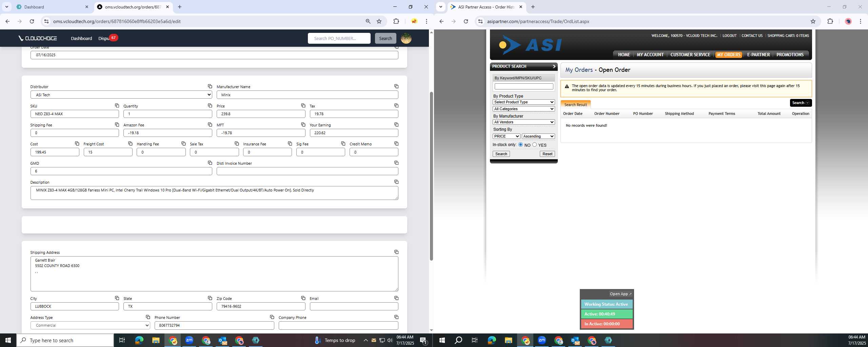The height and width of the screenshot is (347, 868).
Task: Open the HOME menu on ASI
Action: [x=624, y=55]
